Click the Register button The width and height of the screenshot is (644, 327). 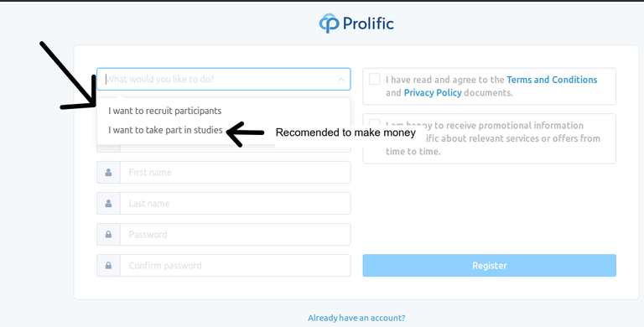click(489, 266)
